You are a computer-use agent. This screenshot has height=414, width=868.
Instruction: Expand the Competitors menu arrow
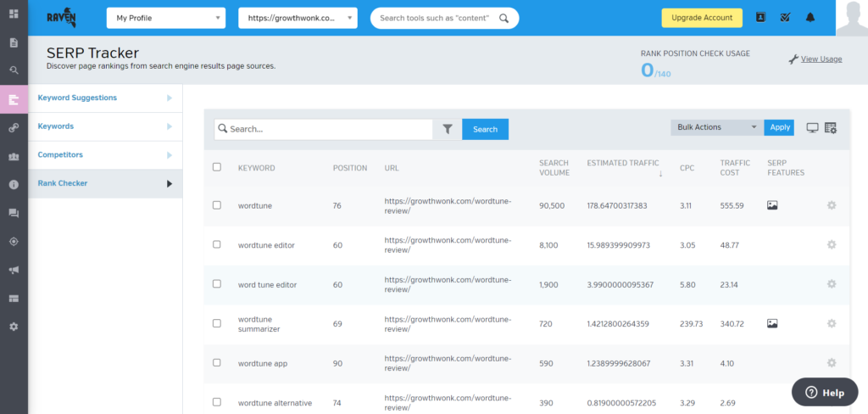coord(170,155)
